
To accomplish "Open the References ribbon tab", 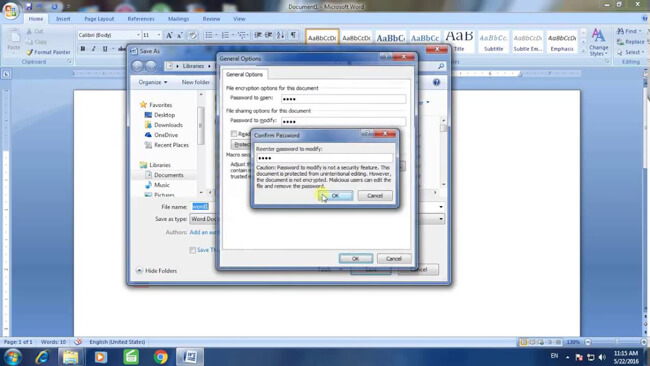I will 141,19.
